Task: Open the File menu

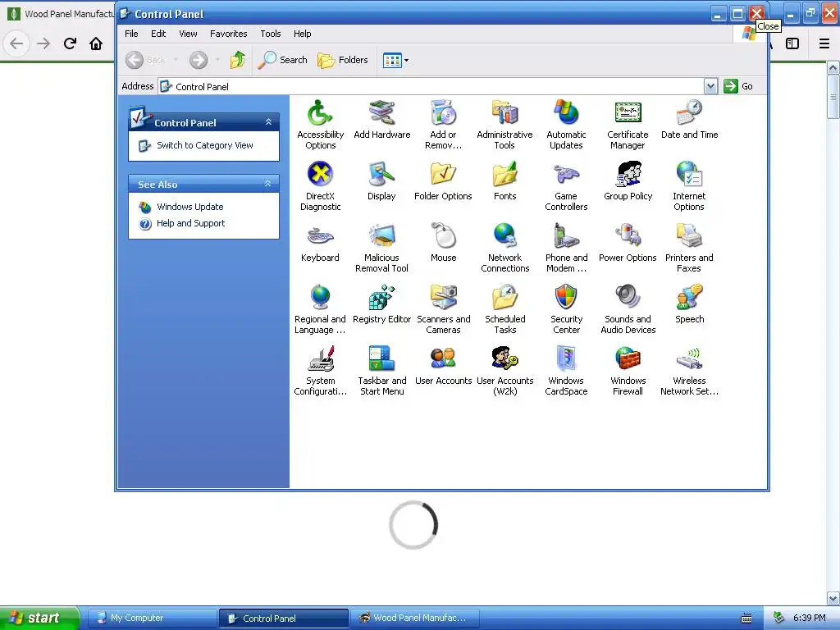Action: pos(131,34)
